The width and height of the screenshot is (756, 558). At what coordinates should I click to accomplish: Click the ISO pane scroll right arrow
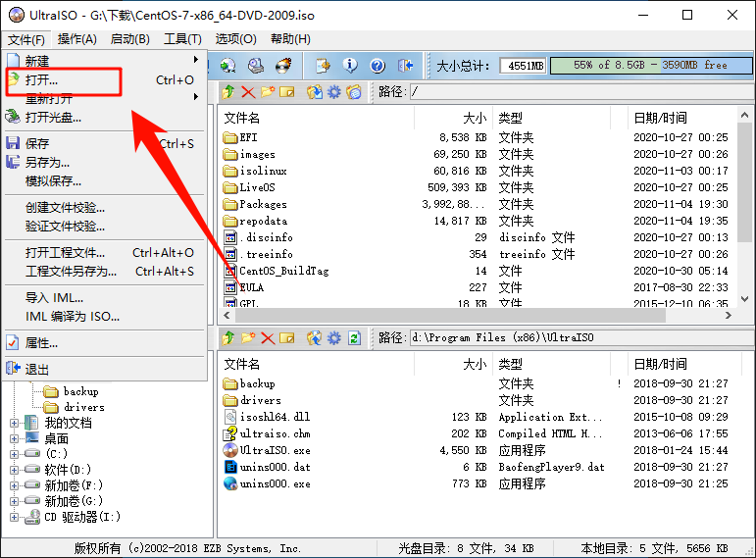point(728,316)
